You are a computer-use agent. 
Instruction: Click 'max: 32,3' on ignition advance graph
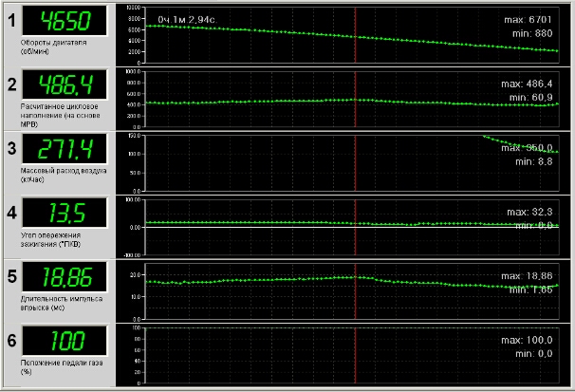click(529, 212)
